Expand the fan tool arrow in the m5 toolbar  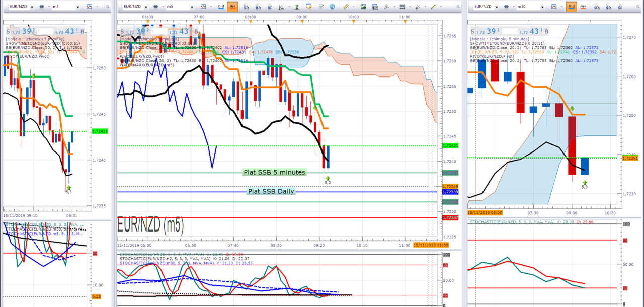[x=425, y=7]
